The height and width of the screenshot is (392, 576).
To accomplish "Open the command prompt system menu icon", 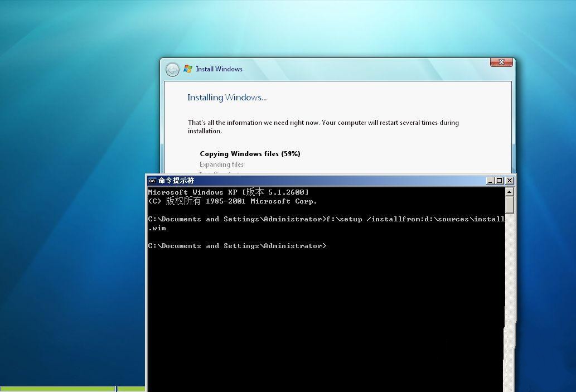I will click(152, 181).
